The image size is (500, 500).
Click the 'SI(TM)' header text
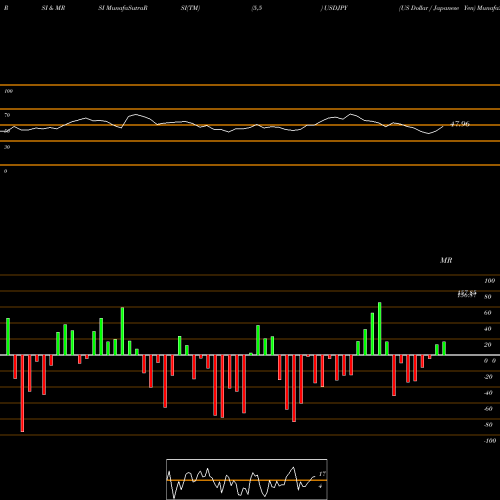tap(190, 8)
